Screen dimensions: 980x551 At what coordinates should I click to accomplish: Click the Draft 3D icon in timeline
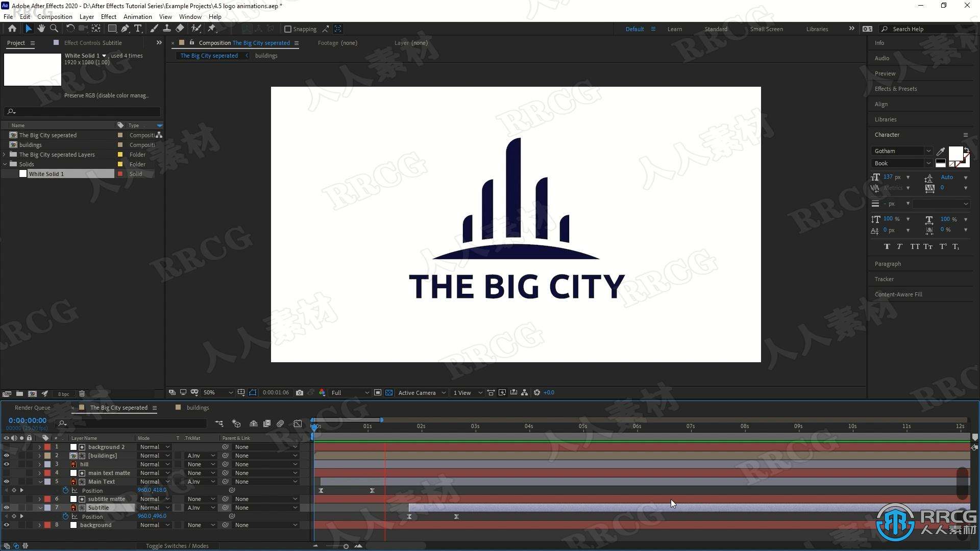click(x=236, y=423)
